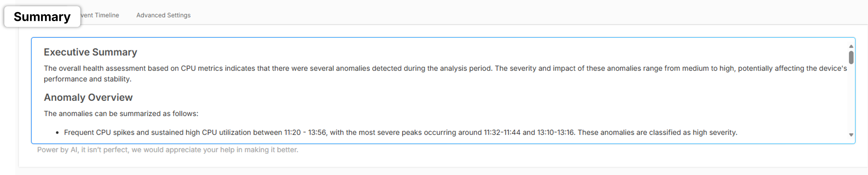Click the Anomaly Overview heading
Screen dimensions: 868x175
pos(88,97)
